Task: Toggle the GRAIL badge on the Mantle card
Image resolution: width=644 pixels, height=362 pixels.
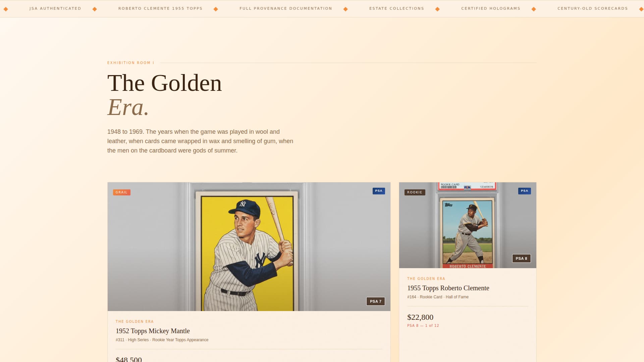Action: (121, 192)
